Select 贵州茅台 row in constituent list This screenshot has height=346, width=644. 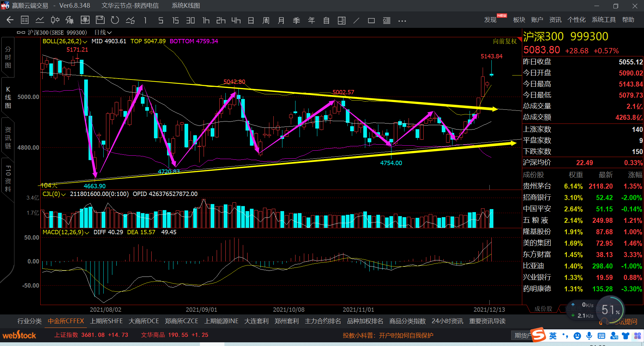click(x=537, y=186)
